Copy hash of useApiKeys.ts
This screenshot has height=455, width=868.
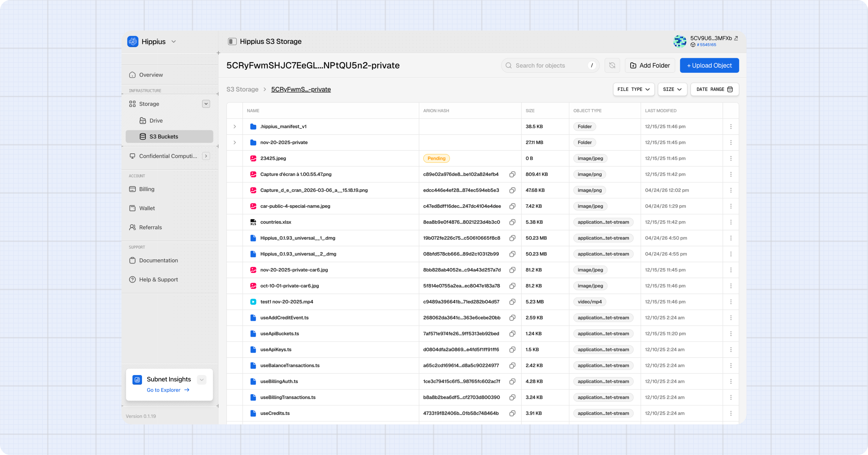(x=512, y=349)
